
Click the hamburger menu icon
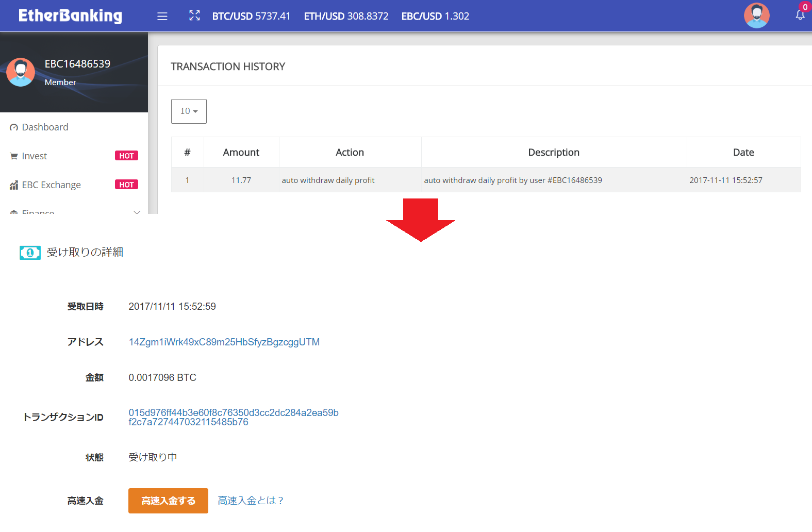click(162, 16)
